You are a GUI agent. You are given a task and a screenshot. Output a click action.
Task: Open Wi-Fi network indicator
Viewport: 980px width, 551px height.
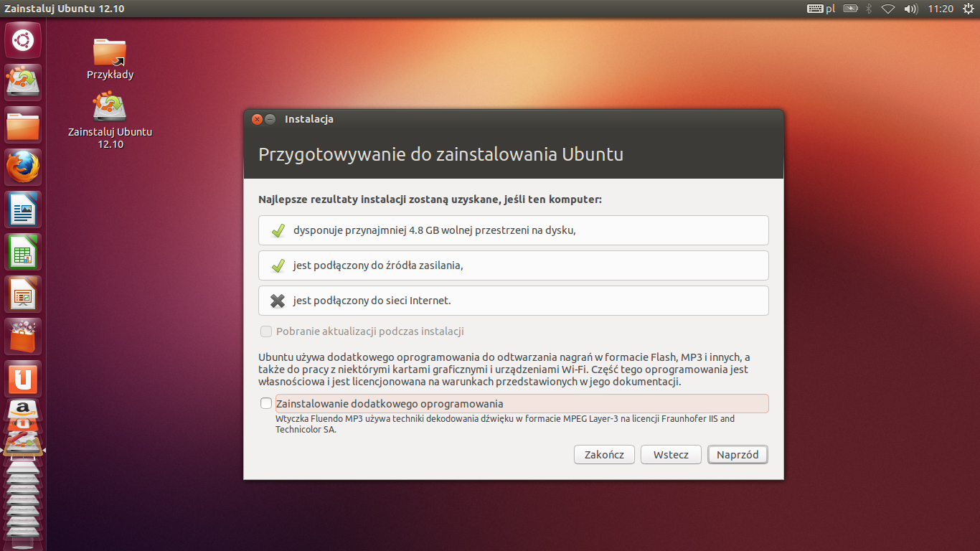888,9
